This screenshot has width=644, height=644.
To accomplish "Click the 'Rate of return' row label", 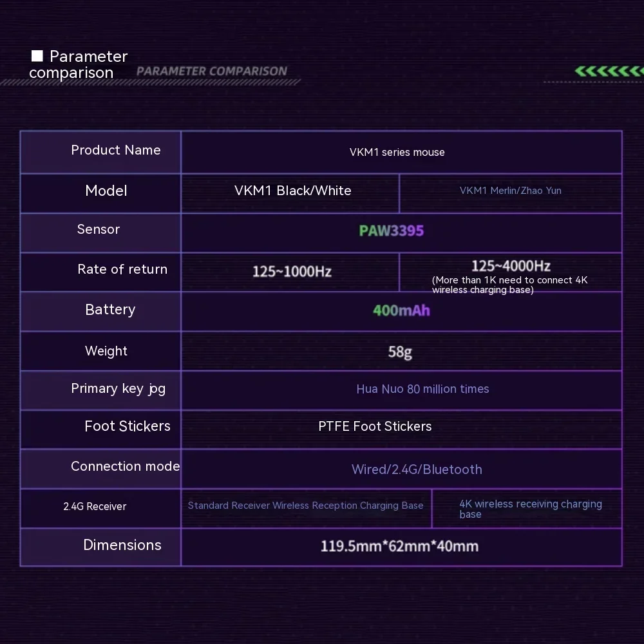I will pos(122,269).
